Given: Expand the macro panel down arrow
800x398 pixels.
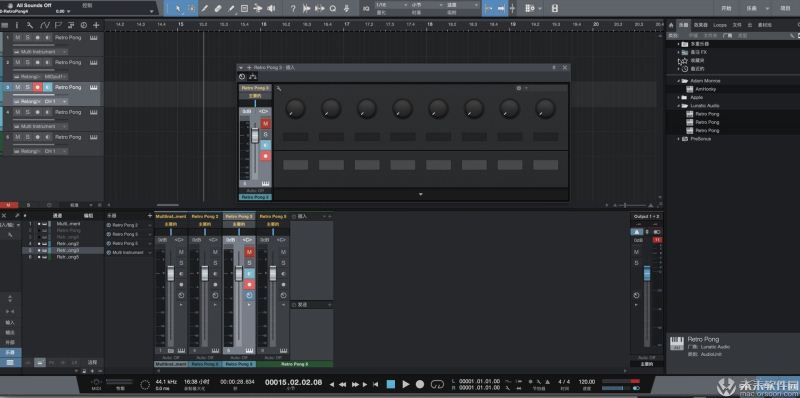Looking at the screenshot, I should click(x=420, y=194).
